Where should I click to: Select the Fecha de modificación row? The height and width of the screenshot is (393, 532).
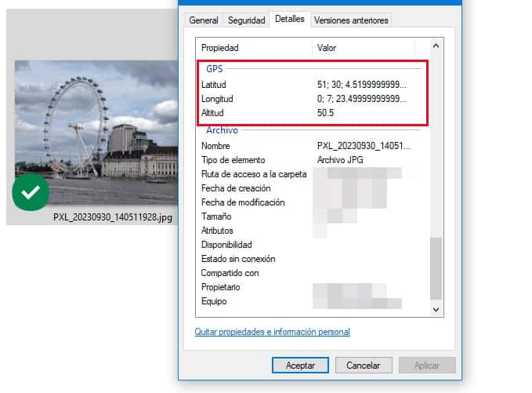pyautogui.click(x=312, y=202)
